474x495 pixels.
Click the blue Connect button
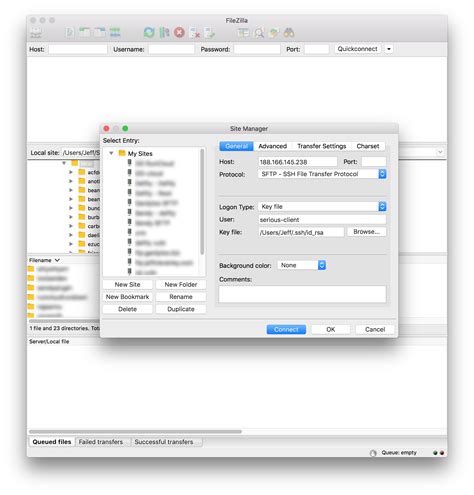[x=286, y=329]
